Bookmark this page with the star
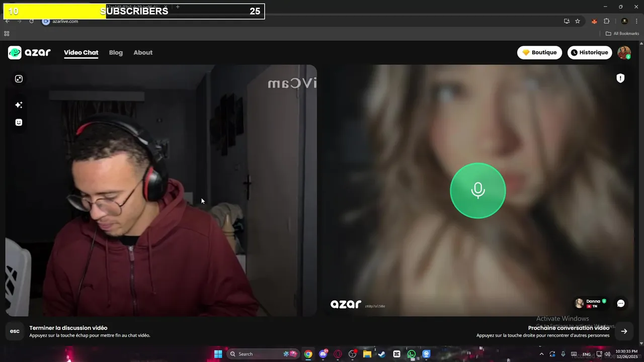This screenshot has height=362, width=644. [578, 21]
